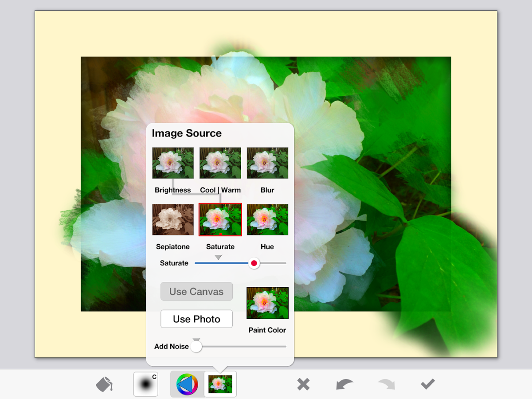Select the Sepiatone image filter
Image resolution: width=532 pixels, height=399 pixels.
[173, 219]
